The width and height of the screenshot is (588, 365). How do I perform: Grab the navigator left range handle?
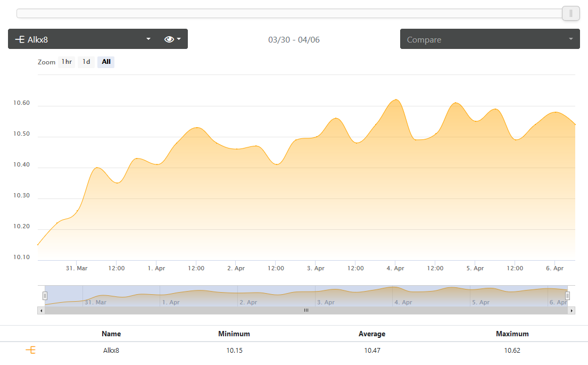coord(45,296)
